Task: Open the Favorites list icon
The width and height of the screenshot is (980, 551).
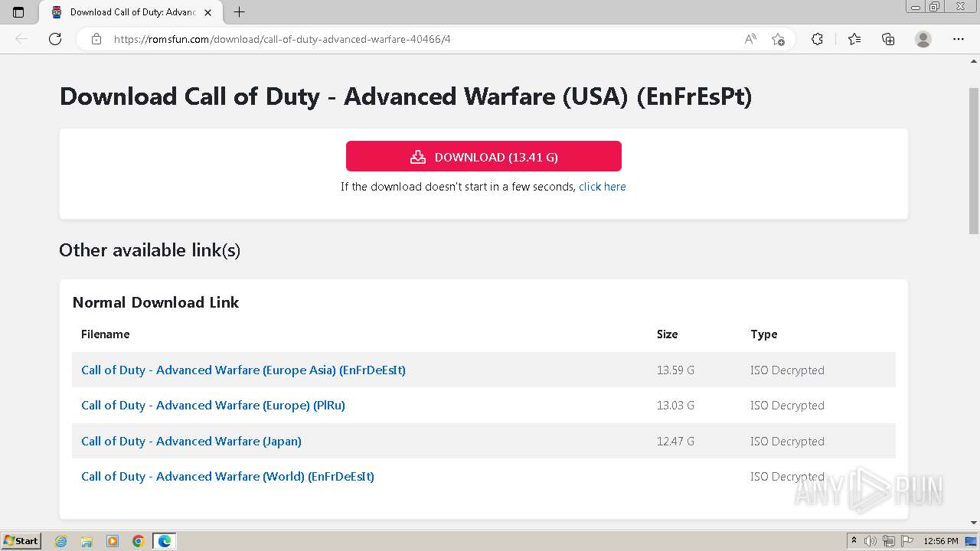Action: [x=854, y=39]
